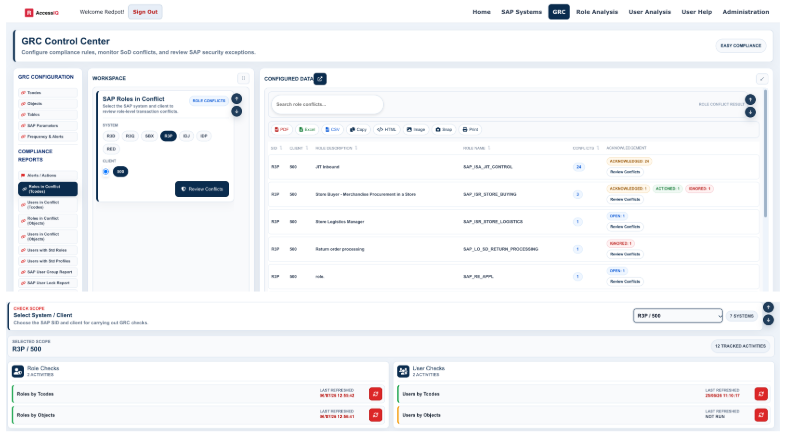The width and height of the screenshot is (786, 443).
Task: Take a Snap of the table
Action: [444, 129]
